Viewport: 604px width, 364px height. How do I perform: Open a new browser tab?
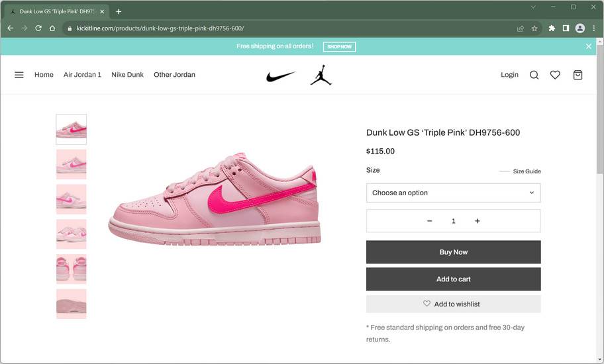click(x=119, y=11)
